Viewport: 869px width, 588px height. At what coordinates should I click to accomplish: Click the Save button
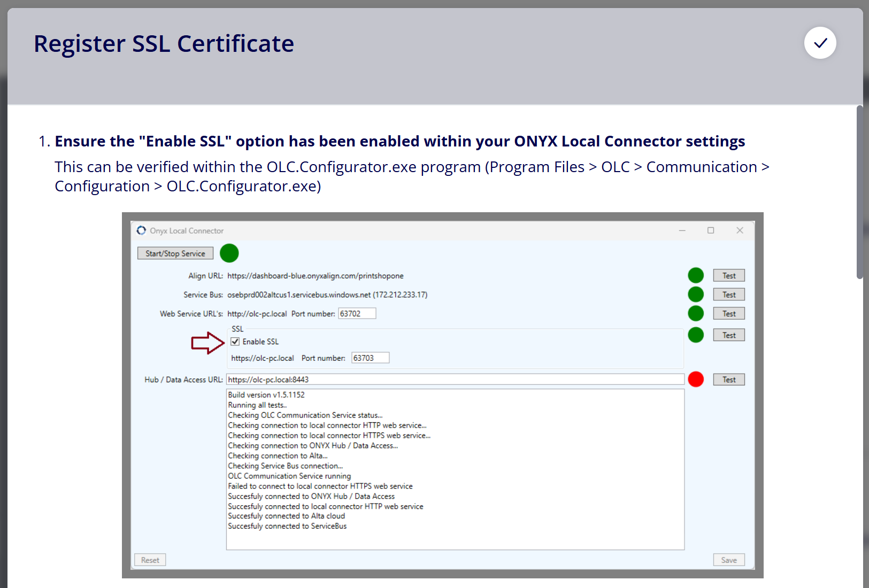click(729, 560)
